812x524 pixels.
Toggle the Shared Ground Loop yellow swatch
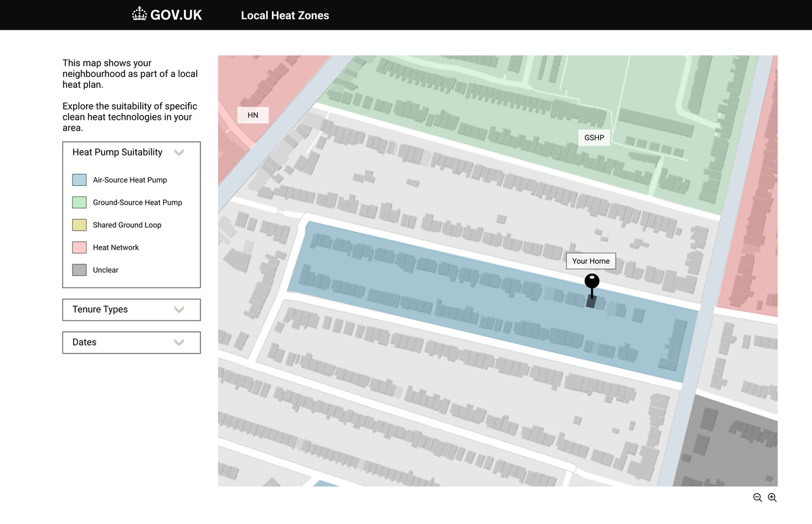pos(79,225)
